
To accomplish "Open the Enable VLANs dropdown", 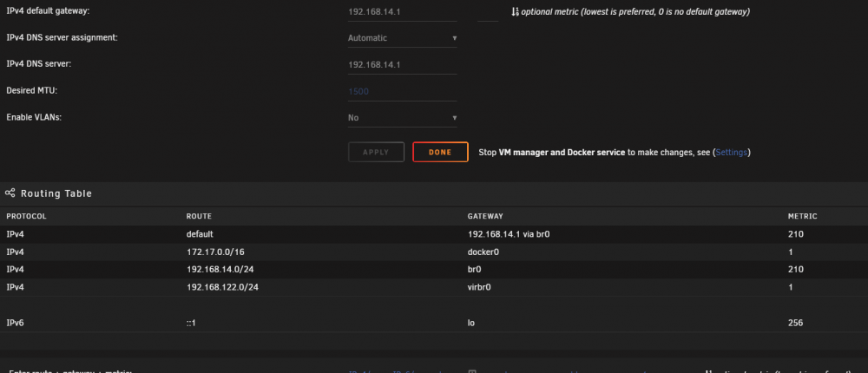I will click(403, 118).
